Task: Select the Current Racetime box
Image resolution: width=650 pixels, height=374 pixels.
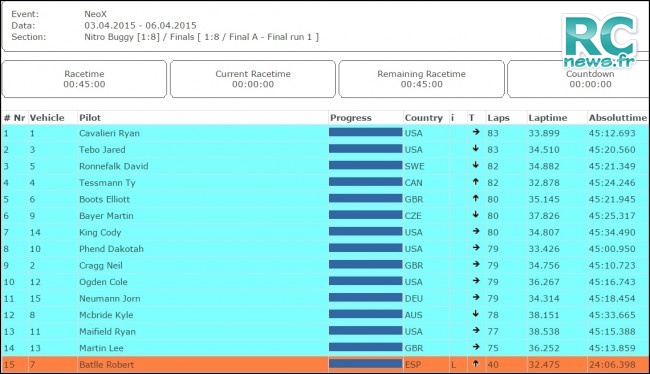Action: 253,79
